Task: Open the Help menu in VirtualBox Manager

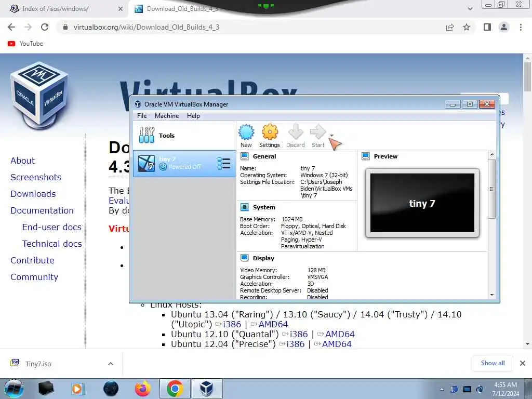Action: (x=193, y=116)
